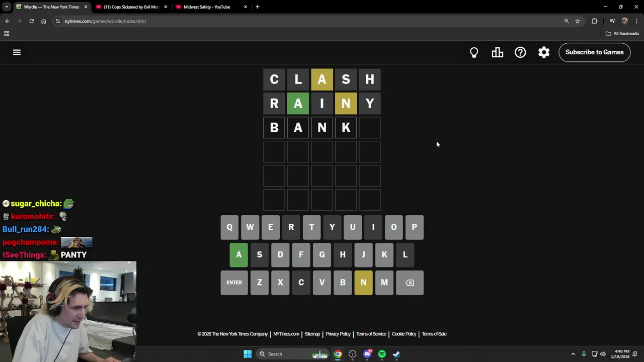644x362 pixels.
Task: Submit guess with ENTER key
Action: point(234,283)
